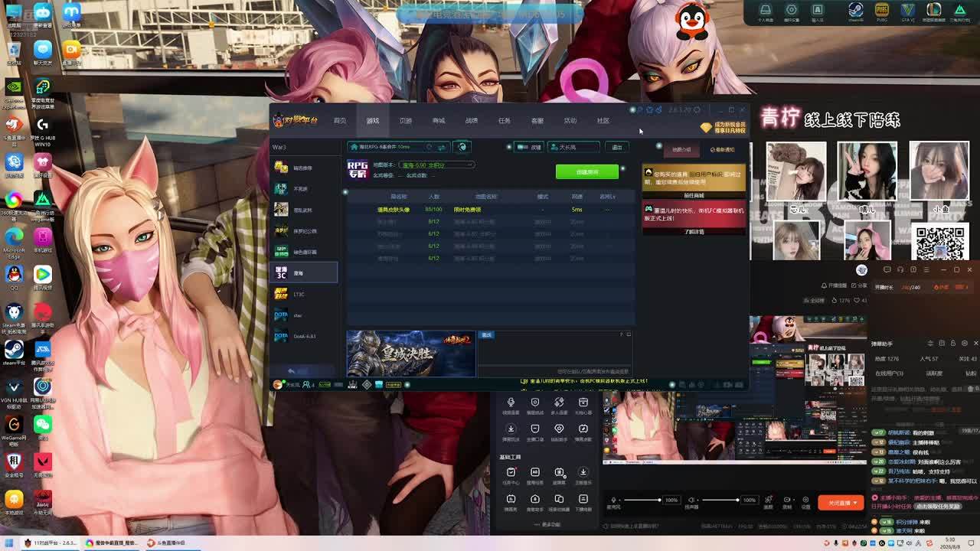The width and height of the screenshot is (980, 551).
Task: Switch to the 商城 tab
Action: [439, 121]
